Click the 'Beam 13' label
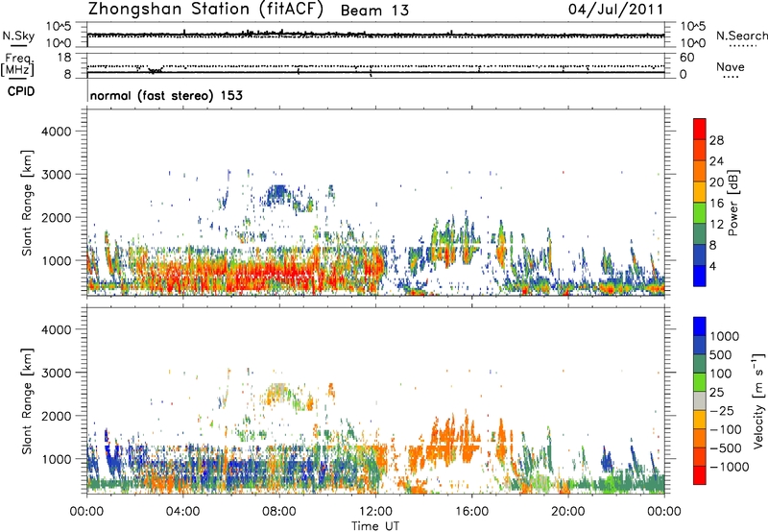Screen dimensions: 768x532 coord(374,11)
